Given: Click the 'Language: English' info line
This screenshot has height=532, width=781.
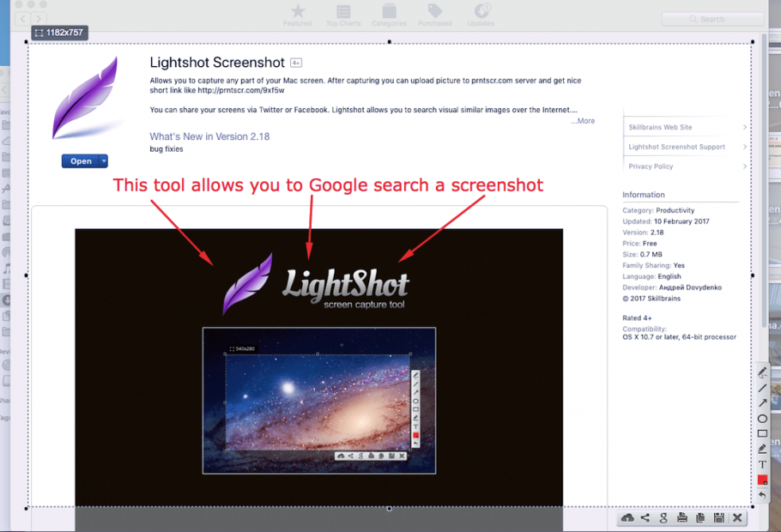Looking at the screenshot, I should tap(651, 276).
